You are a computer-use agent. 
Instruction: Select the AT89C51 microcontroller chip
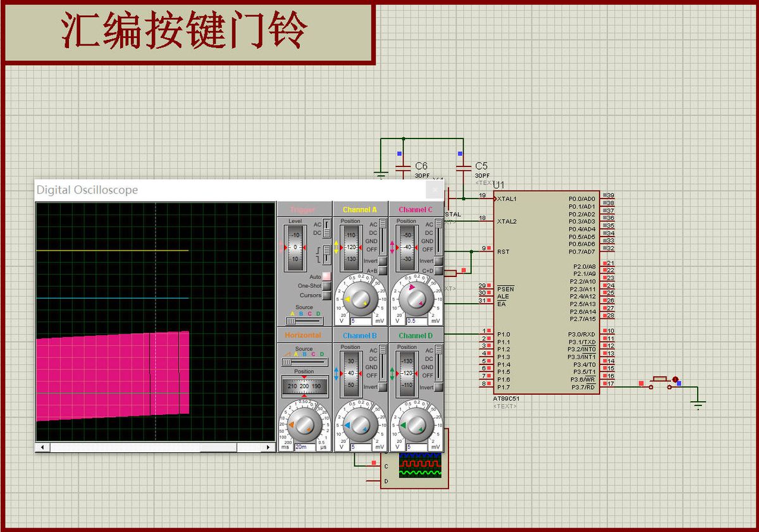pos(546,292)
